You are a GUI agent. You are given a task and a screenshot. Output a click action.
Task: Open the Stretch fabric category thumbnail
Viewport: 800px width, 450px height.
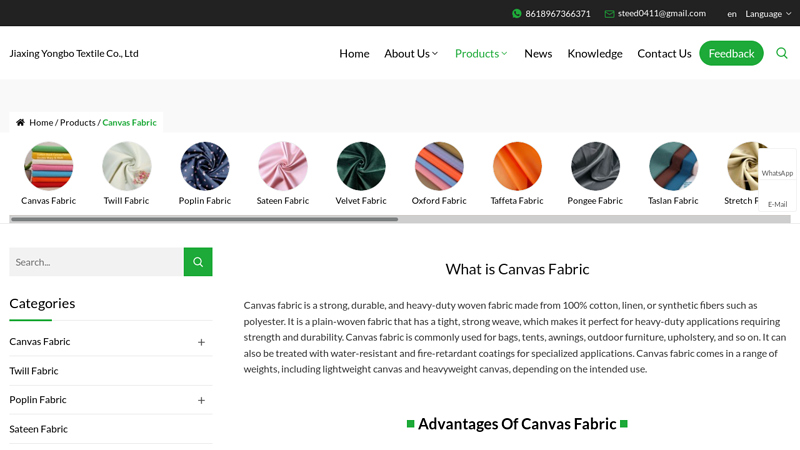742,166
